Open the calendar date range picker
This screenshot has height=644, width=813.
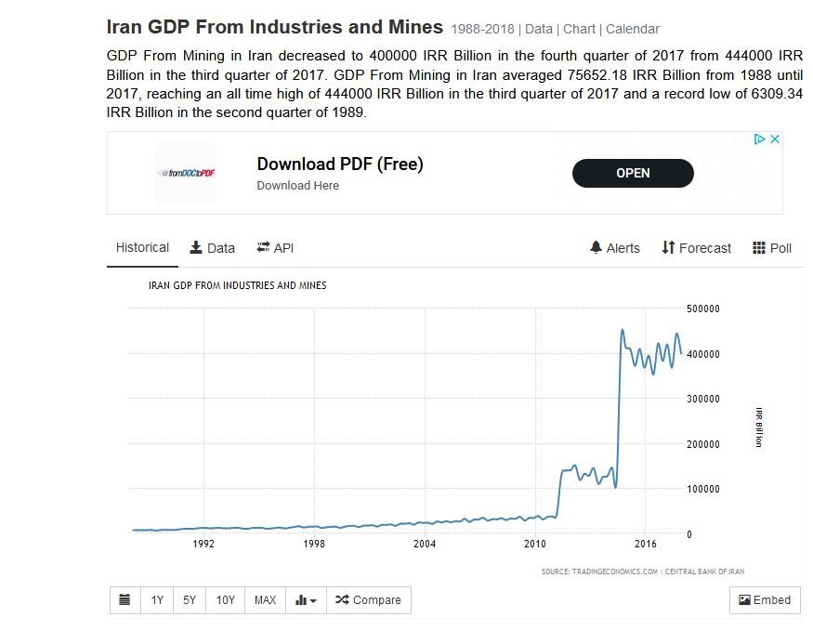pos(125,600)
